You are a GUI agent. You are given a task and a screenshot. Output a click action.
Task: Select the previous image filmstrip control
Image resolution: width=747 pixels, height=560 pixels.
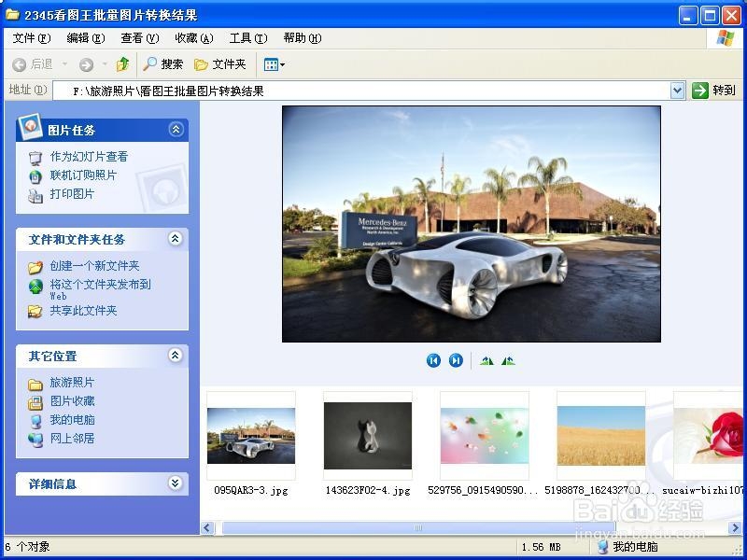tap(435, 360)
